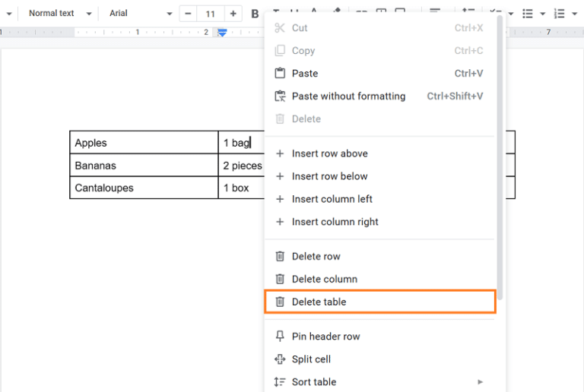
Task: Choose Delete column option
Action: pyautogui.click(x=324, y=280)
